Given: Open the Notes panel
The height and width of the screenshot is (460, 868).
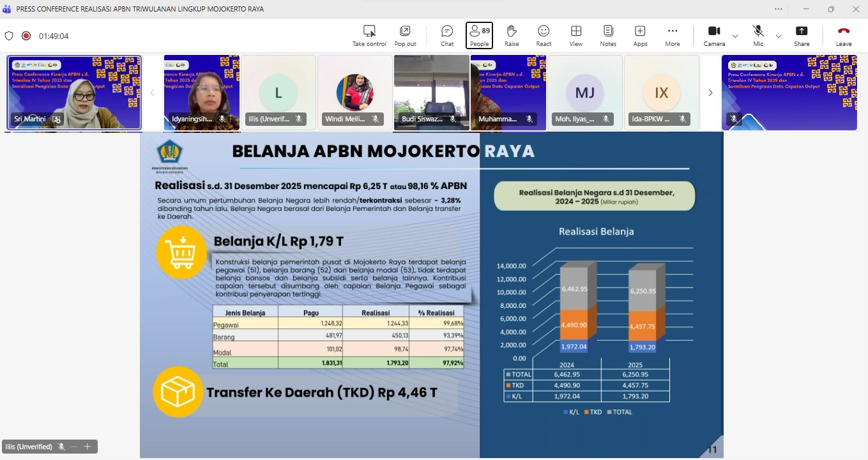Looking at the screenshot, I should 608,35.
